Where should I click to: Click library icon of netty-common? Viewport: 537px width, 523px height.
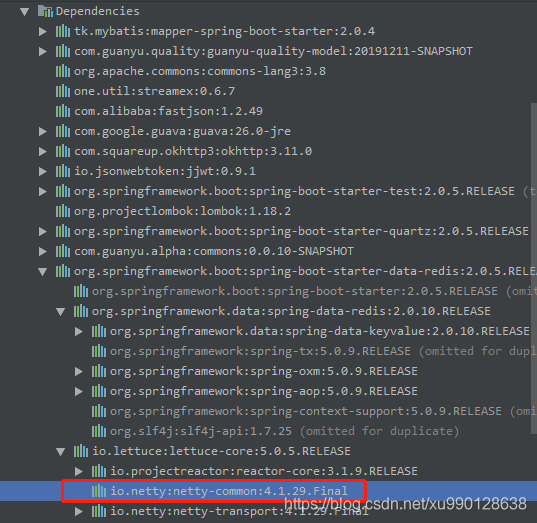(x=99, y=491)
